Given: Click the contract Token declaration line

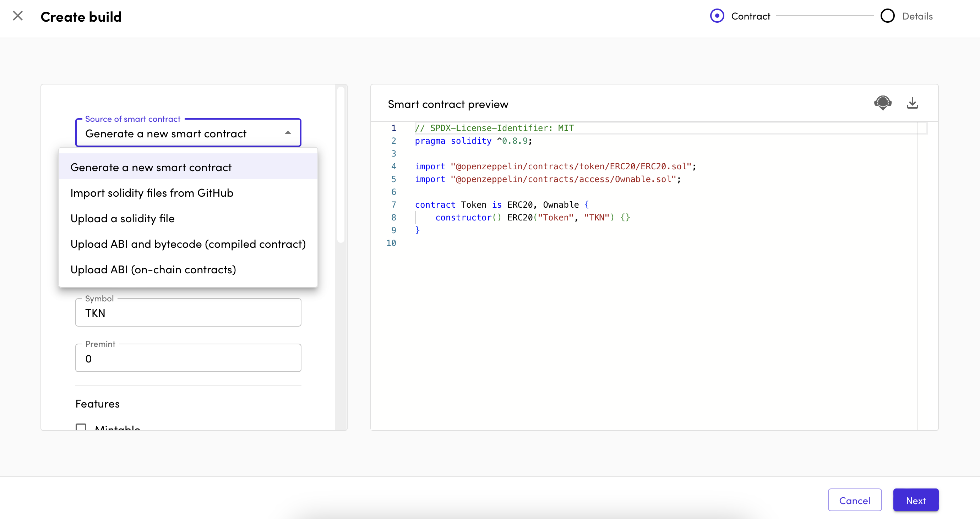Looking at the screenshot, I should 502,205.
